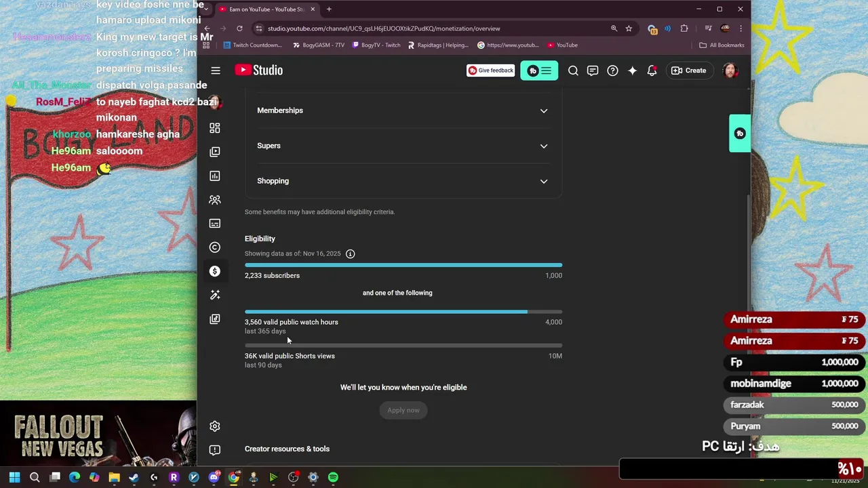Open the Rapidtags bookmark

point(439,45)
